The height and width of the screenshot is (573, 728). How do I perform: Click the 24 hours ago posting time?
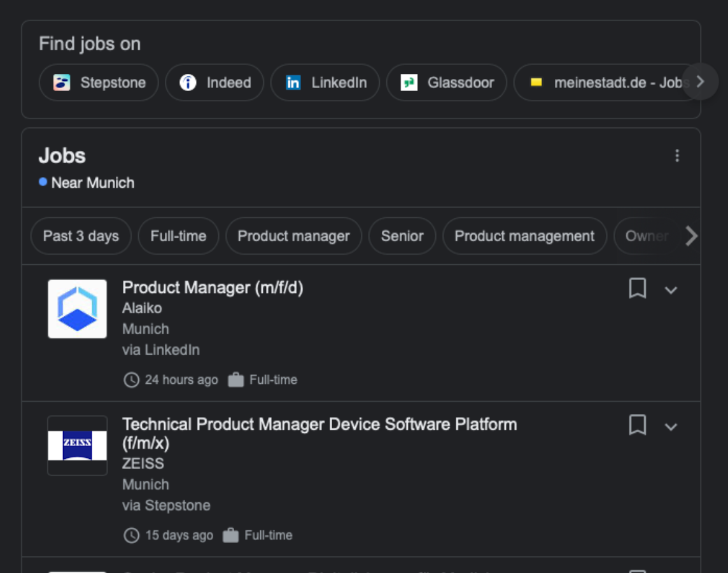coord(181,380)
